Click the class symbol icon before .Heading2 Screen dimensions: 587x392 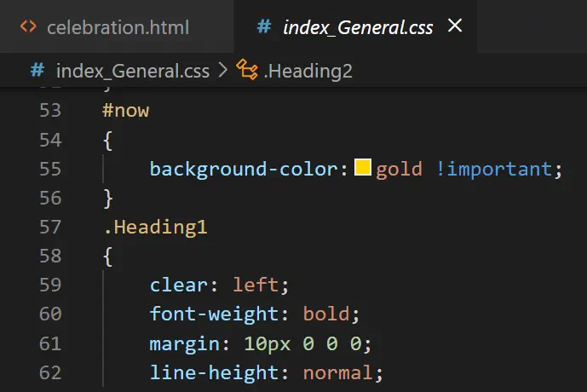coord(247,70)
